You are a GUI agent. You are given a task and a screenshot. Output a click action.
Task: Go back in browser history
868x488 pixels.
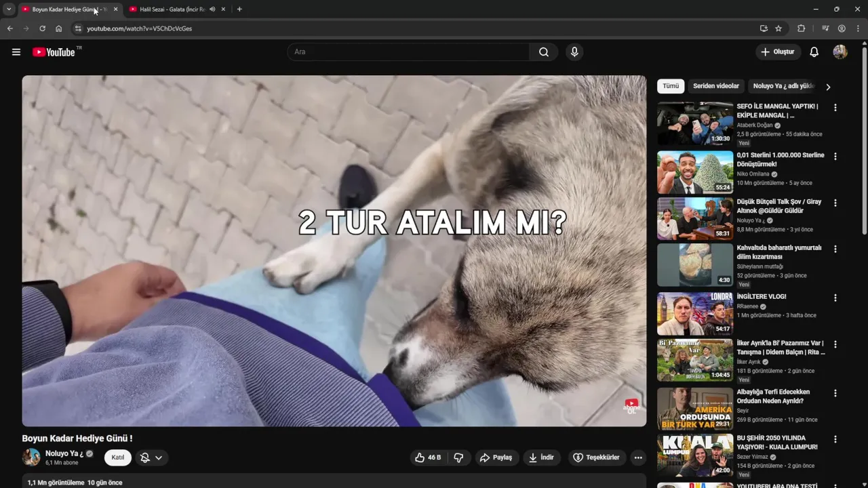click(x=10, y=28)
